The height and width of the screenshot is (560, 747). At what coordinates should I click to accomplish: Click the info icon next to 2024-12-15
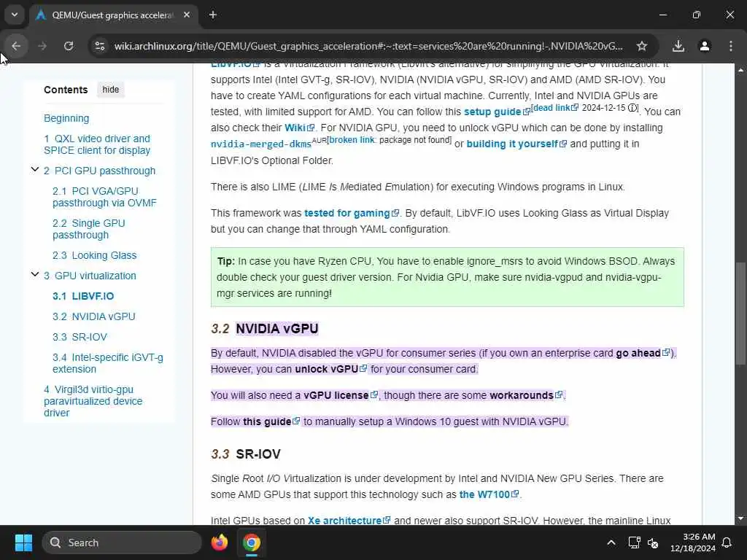(x=632, y=108)
